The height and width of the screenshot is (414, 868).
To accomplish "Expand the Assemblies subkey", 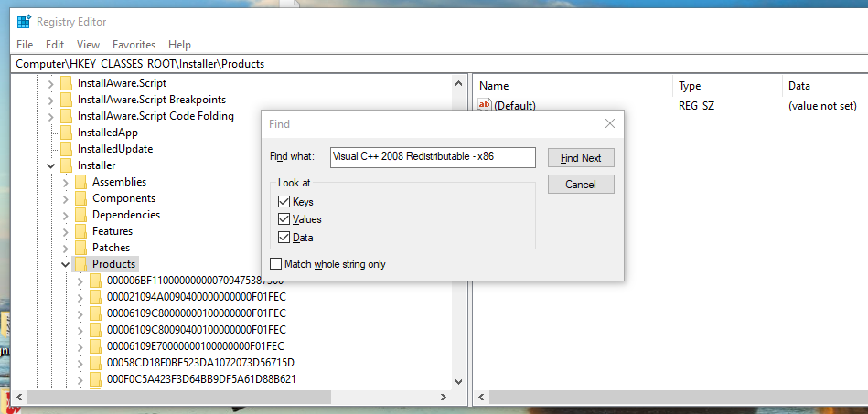I will [65, 182].
